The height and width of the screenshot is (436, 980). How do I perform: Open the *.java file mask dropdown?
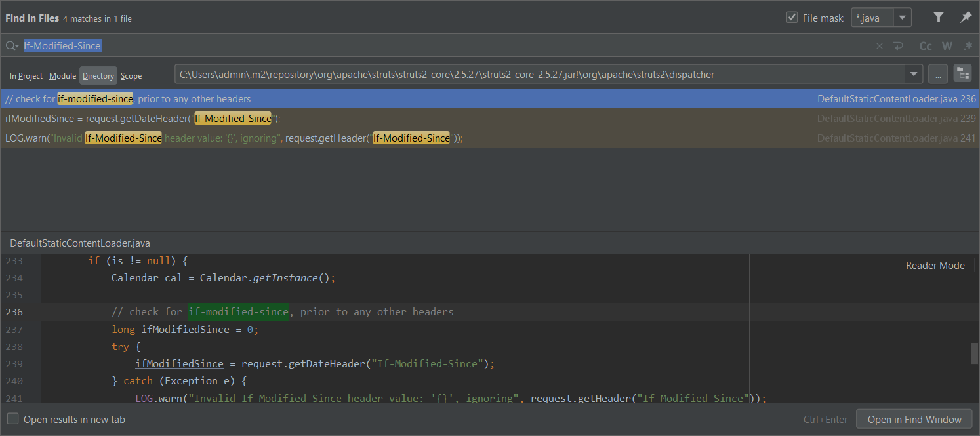[x=903, y=18]
